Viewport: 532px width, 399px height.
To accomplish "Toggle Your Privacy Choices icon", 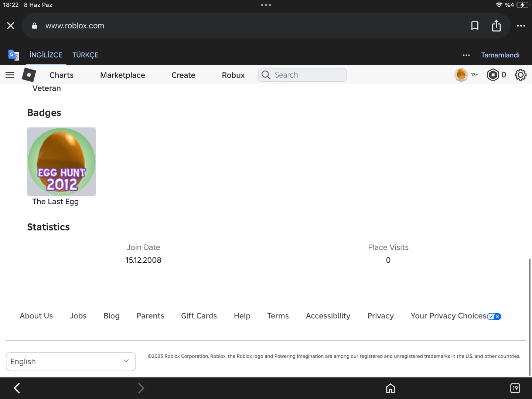I will [494, 316].
